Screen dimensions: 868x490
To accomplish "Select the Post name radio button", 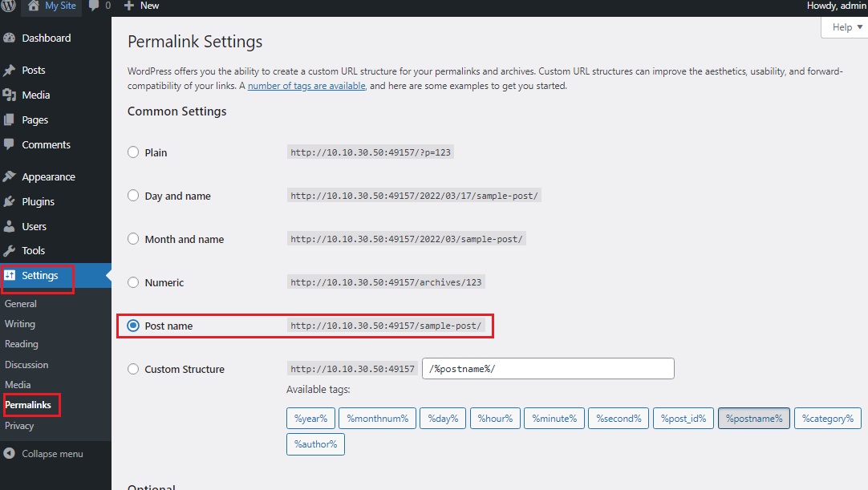I will coord(133,326).
